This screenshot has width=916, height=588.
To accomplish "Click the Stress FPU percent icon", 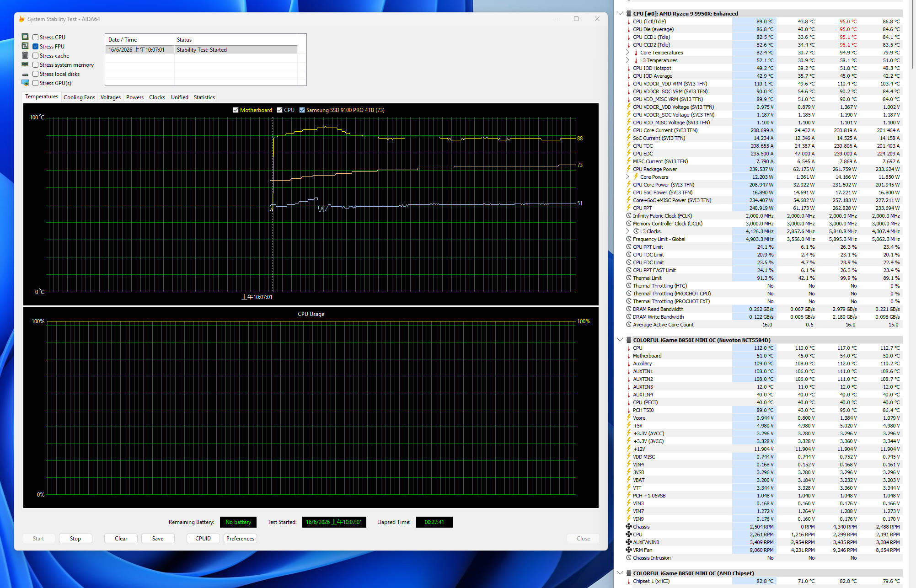I will (x=25, y=46).
